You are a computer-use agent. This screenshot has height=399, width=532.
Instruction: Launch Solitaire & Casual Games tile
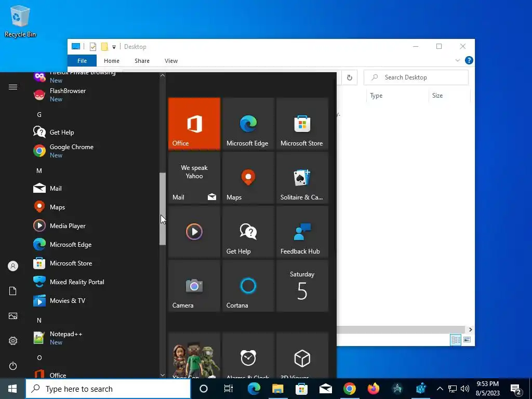point(302,178)
